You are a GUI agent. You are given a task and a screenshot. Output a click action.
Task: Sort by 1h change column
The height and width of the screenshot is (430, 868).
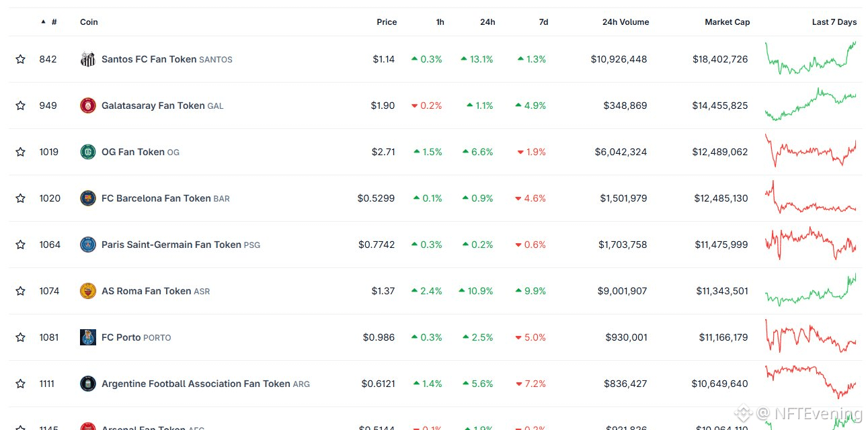[x=440, y=22]
